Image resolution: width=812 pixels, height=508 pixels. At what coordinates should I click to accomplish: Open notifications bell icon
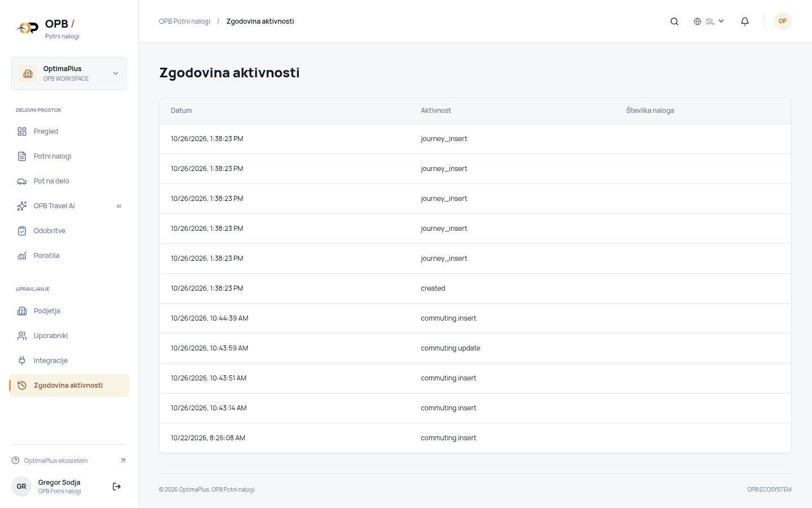click(x=745, y=21)
